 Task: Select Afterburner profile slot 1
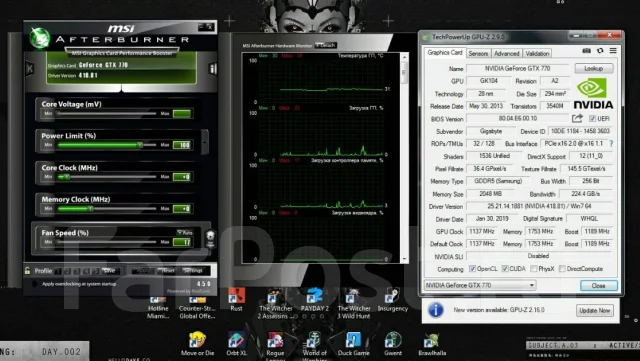[x=58, y=271]
